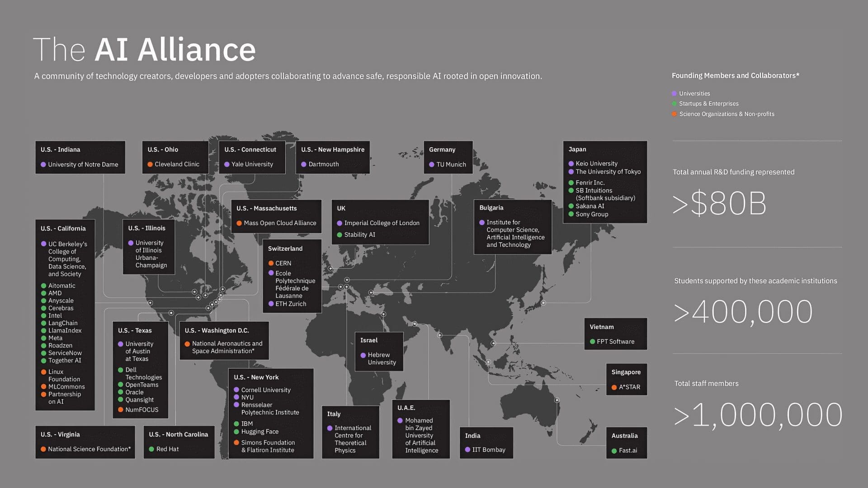
Task: Select "National Science Foundation*" under Virginia
Action: (x=90, y=449)
